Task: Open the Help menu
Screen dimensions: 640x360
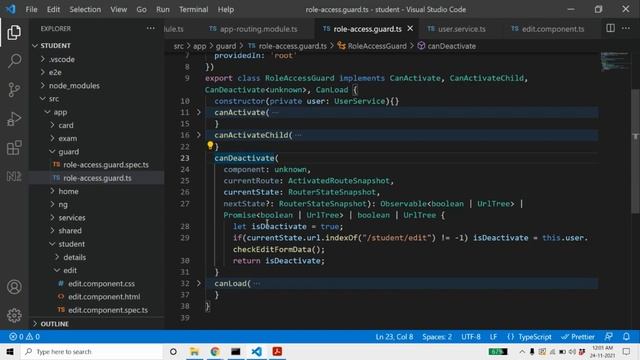Action: (x=226, y=9)
